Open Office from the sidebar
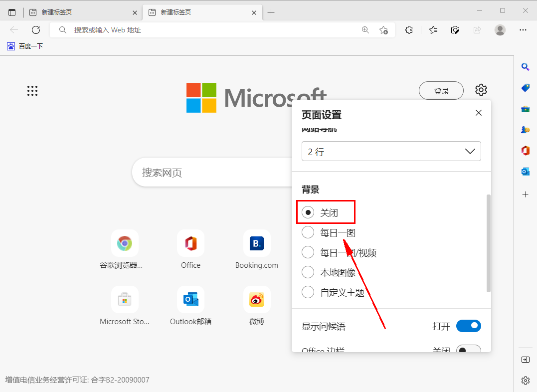Screen dimensions: 537x392 point(525,150)
